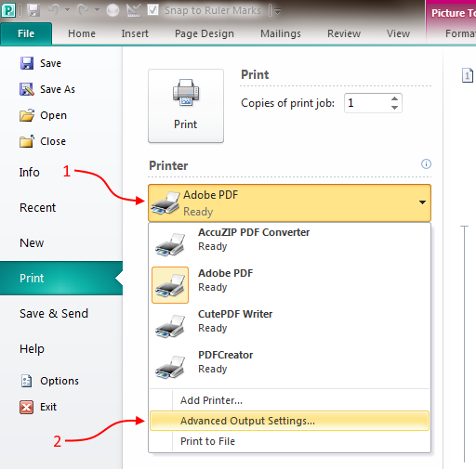Select Info in the backstage menu
Viewport: 476px width, 469px height.
(x=30, y=172)
